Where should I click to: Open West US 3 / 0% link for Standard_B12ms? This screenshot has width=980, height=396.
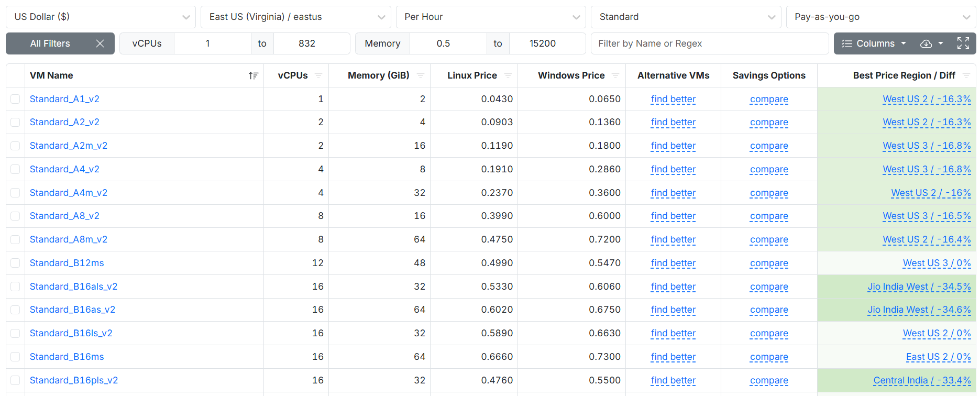coord(937,263)
